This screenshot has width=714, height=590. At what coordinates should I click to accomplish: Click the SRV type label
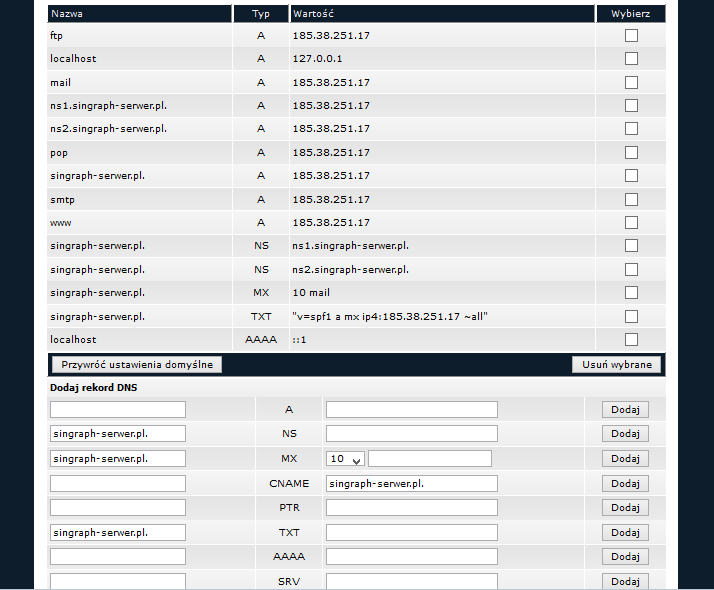click(289, 581)
